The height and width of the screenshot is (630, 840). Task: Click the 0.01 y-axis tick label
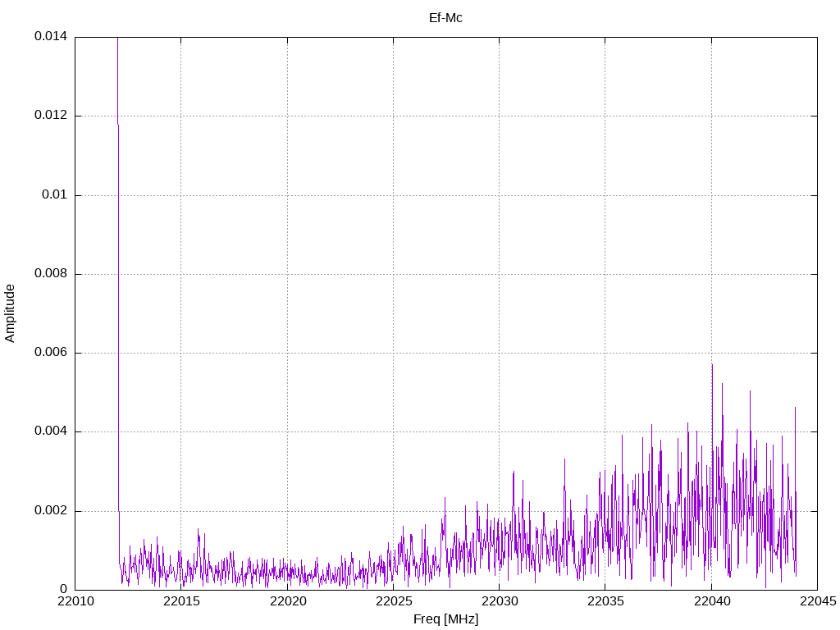click(x=53, y=195)
